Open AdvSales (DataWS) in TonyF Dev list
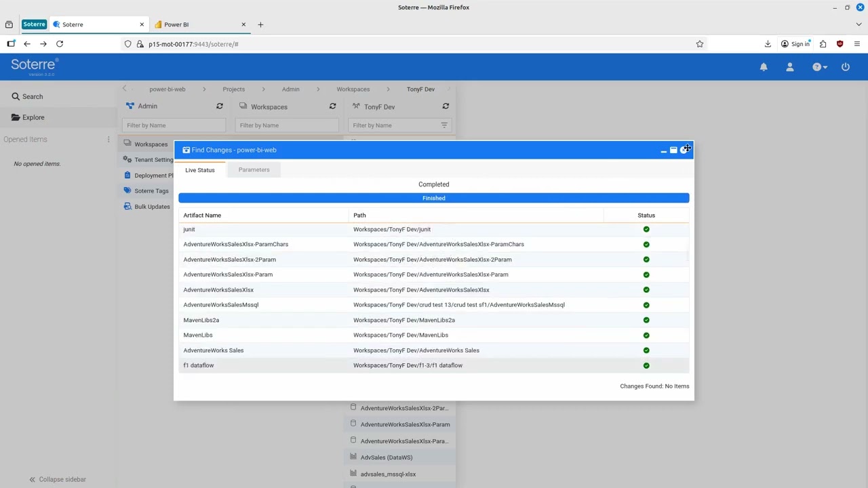The image size is (868, 488). pyautogui.click(x=387, y=457)
